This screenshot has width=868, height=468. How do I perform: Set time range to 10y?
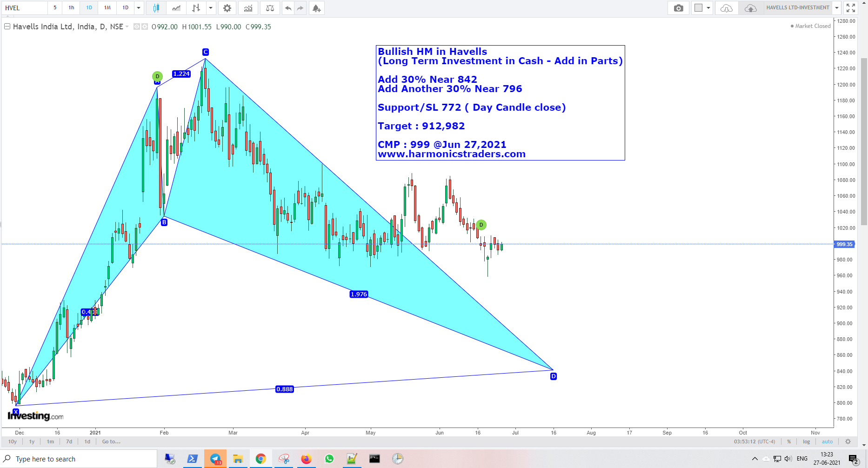pyautogui.click(x=13, y=441)
